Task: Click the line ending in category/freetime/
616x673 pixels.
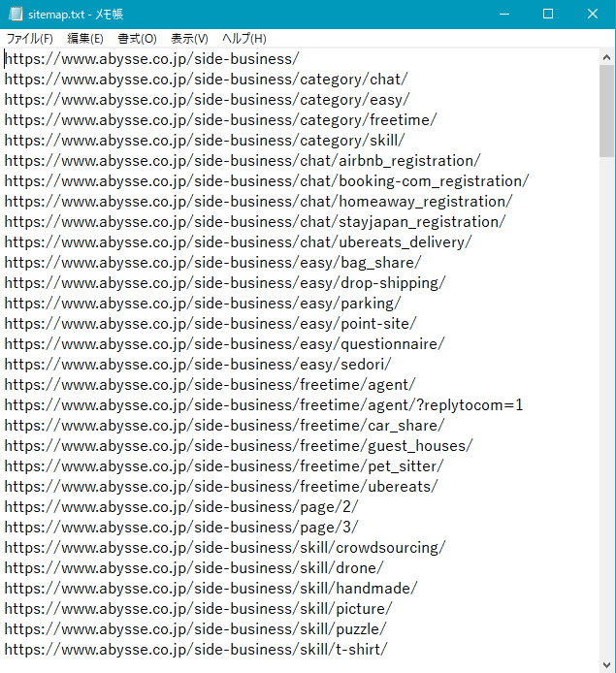Action: 220,120
